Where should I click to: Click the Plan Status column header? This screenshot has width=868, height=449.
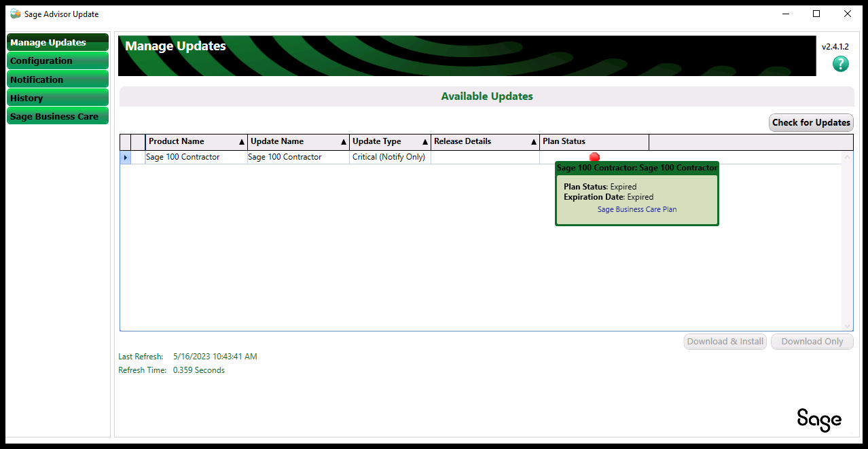click(594, 141)
